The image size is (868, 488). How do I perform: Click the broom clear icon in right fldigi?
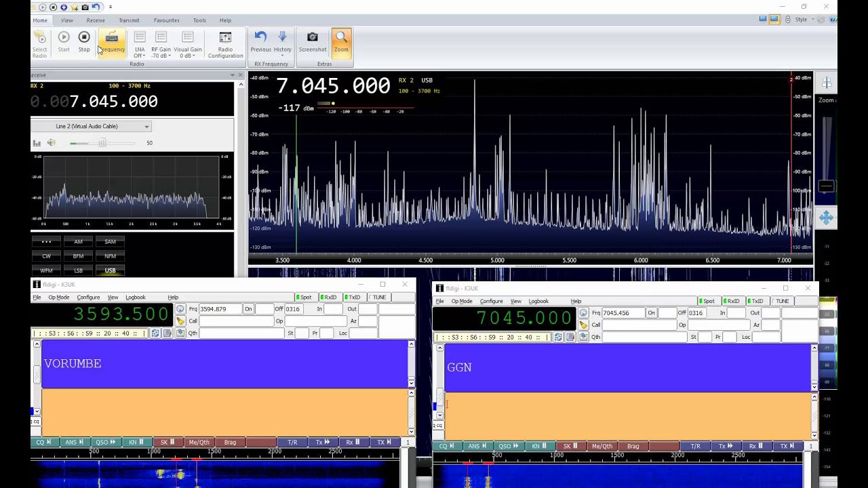click(x=583, y=325)
